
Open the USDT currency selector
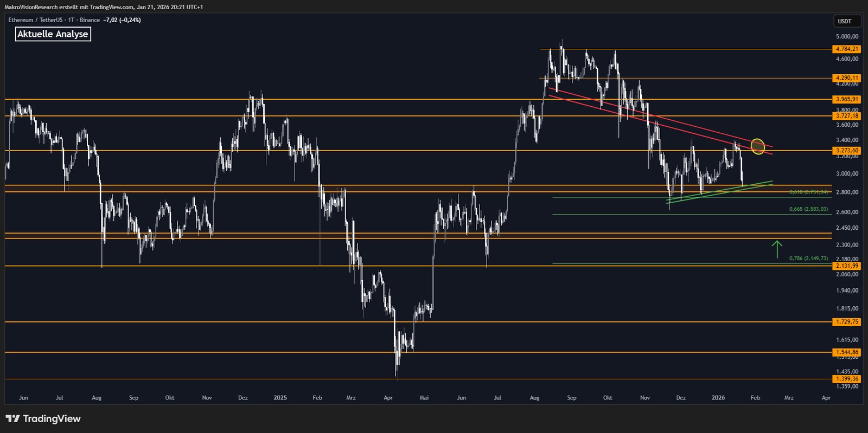coord(845,21)
